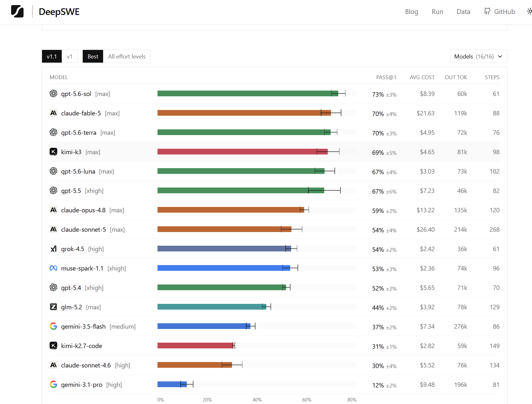Click the grok-4.5 slate-blue progress bar
Viewport: 532px width, 404px height.
click(224, 249)
